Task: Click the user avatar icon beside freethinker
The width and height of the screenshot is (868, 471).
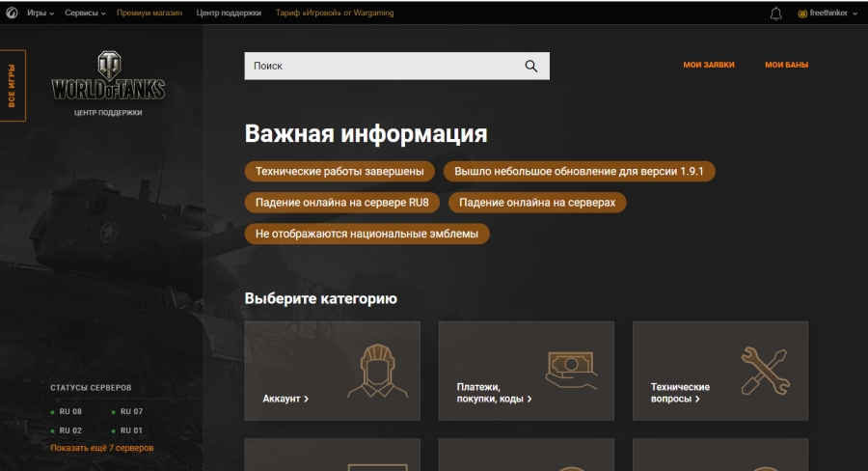Action: coord(802,14)
